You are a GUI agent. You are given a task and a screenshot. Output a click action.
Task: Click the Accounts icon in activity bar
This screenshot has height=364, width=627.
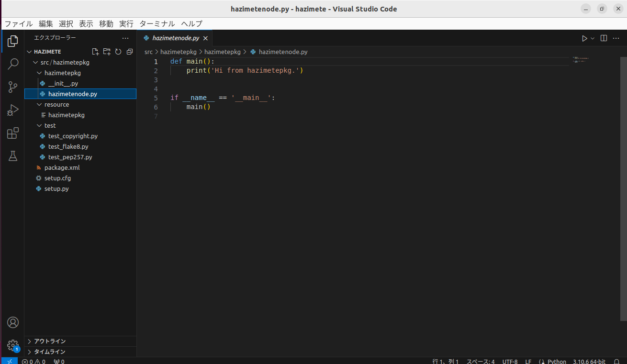13,322
